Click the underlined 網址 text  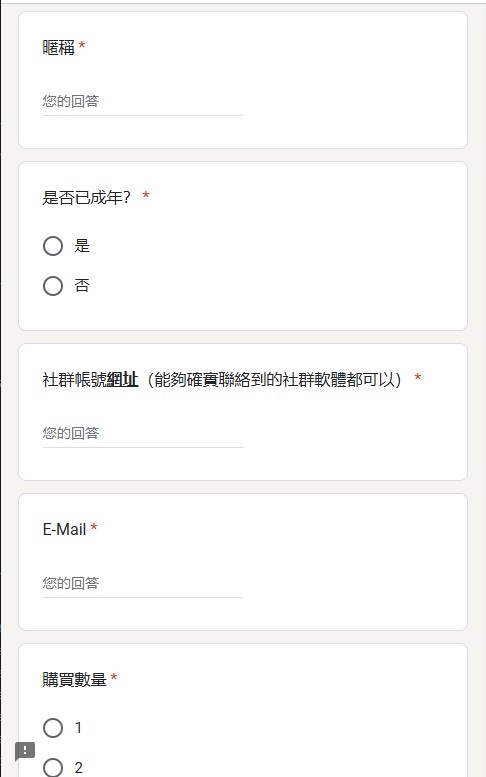pyautogui.click(x=122, y=380)
